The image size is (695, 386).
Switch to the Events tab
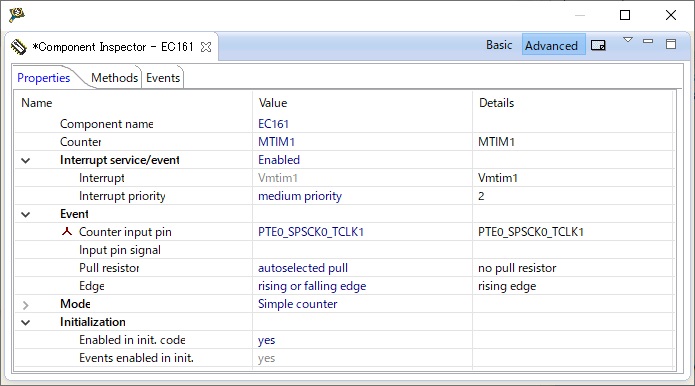[163, 78]
